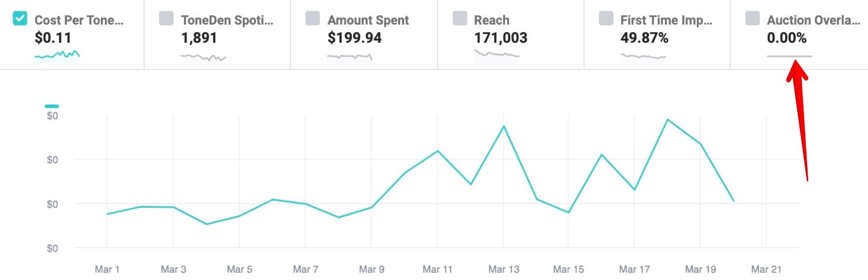
Task: Check the Amount Spent checkbox
Action: point(313,18)
